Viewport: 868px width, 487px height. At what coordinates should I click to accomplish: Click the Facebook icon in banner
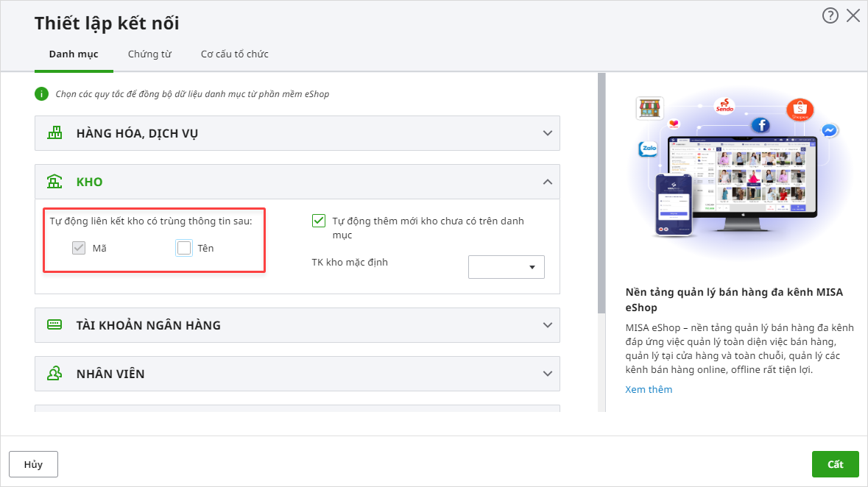[x=760, y=125]
